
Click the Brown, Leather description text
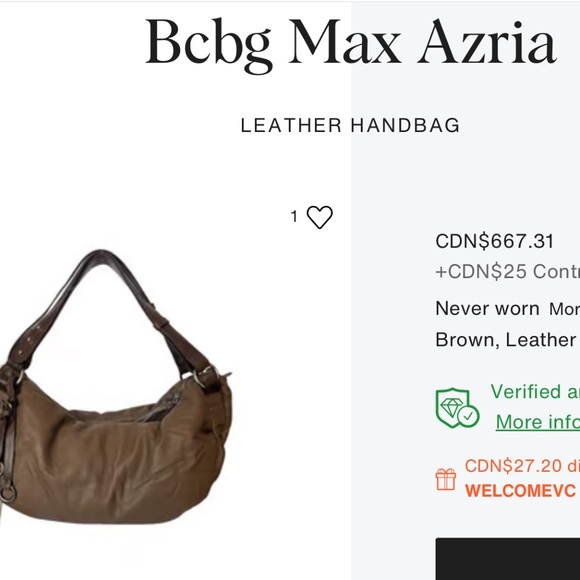pos(506,340)
